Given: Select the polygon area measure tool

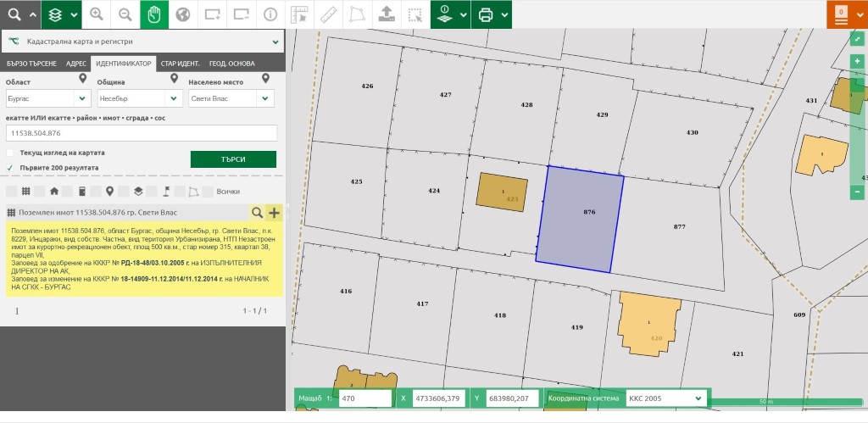Looking at the screenshot, I should pos(357,14).
